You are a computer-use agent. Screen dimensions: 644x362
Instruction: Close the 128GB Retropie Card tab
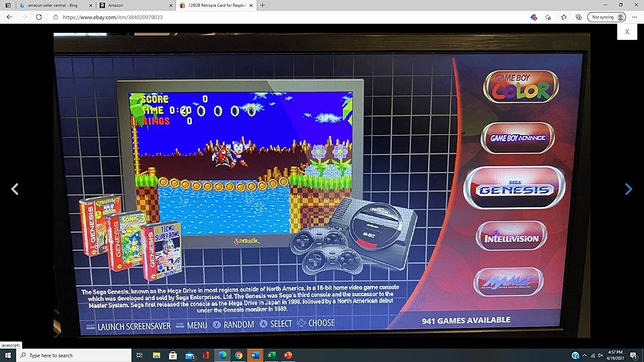(251, 6)
